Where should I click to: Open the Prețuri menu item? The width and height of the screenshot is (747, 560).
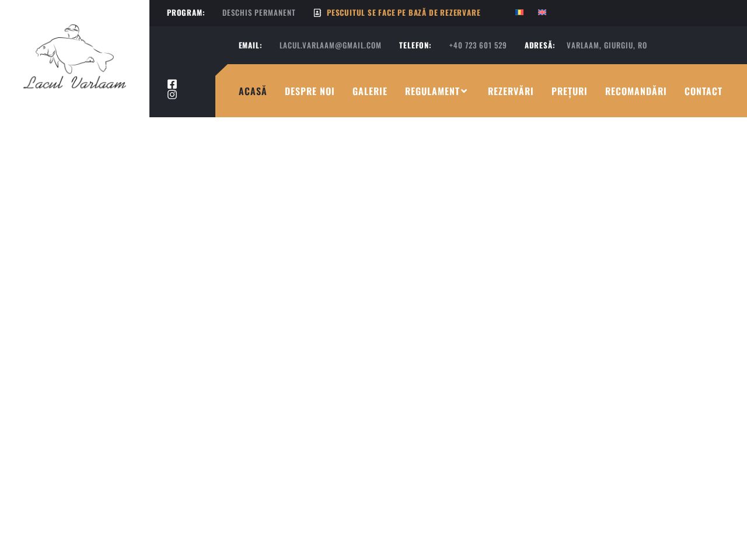pos(570,91)
